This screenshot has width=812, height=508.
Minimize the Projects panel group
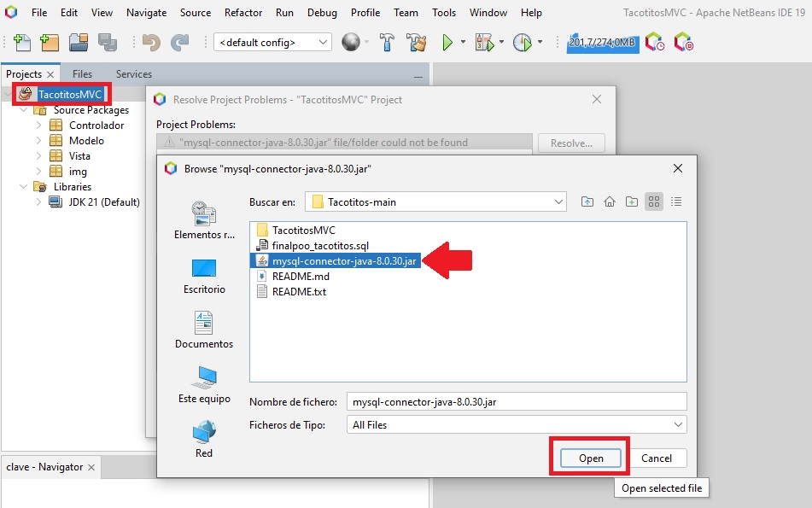[418, 77]
